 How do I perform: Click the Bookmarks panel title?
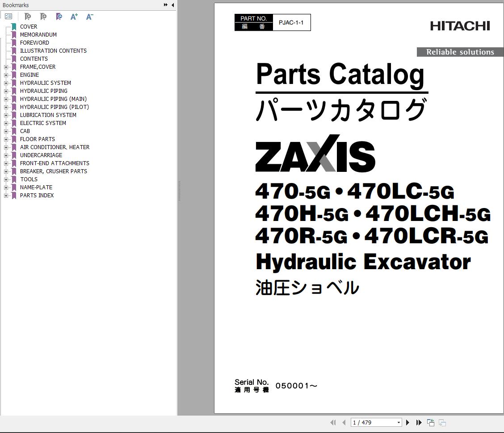click(16, 5)
